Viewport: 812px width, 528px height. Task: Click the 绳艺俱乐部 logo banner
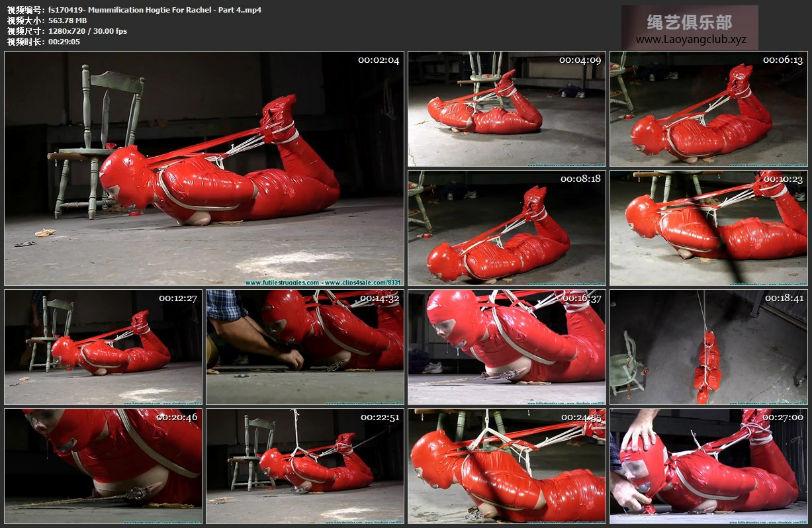click(x=690, y=22)
